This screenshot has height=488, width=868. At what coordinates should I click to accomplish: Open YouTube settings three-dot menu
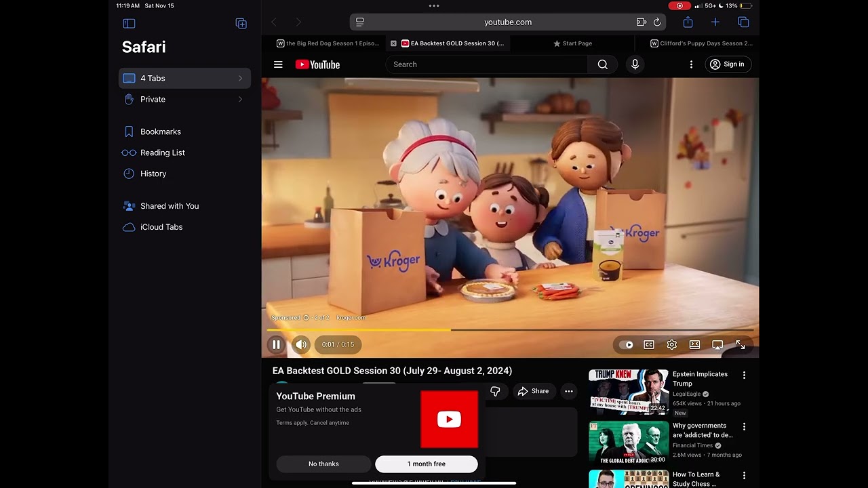pyautogui.click(x=691, y=64)
